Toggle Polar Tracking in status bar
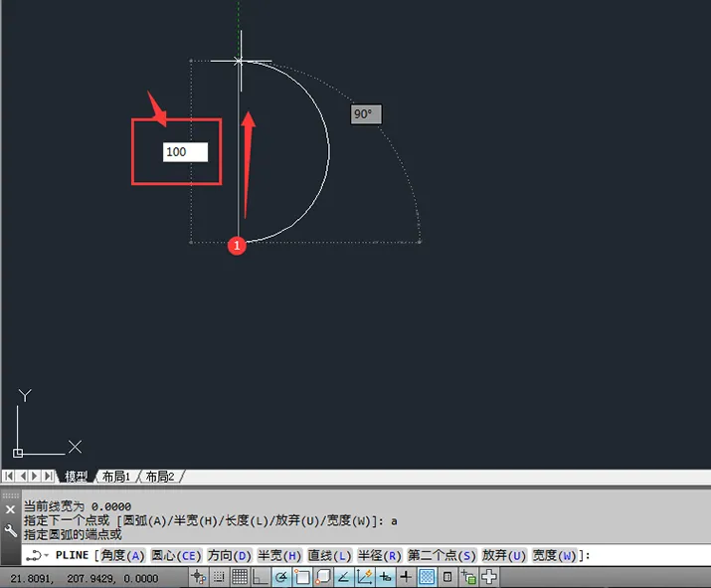Image resolution: width=711 pixels, height=588 pixels. point(281,577)
